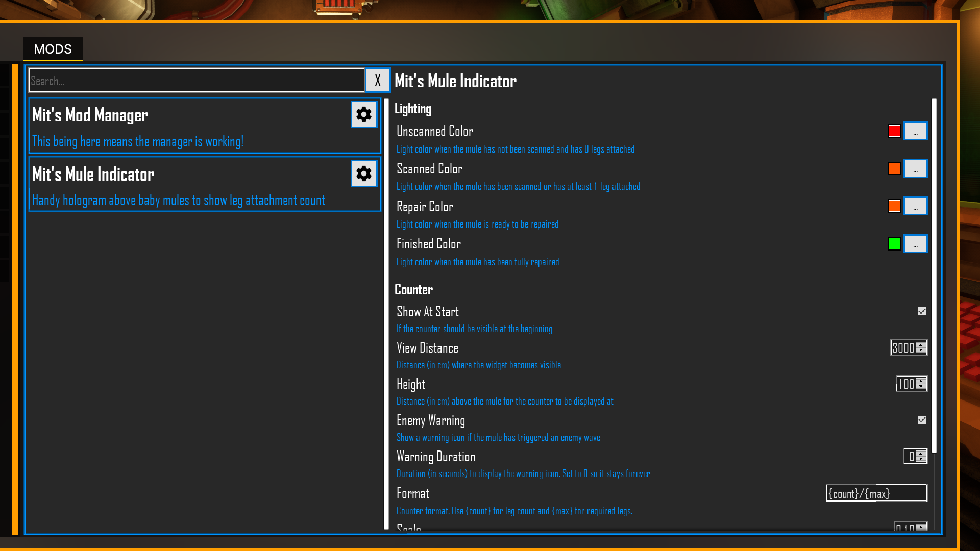Open Scanned Color picker ellipsis button

(x=916, y=168)
